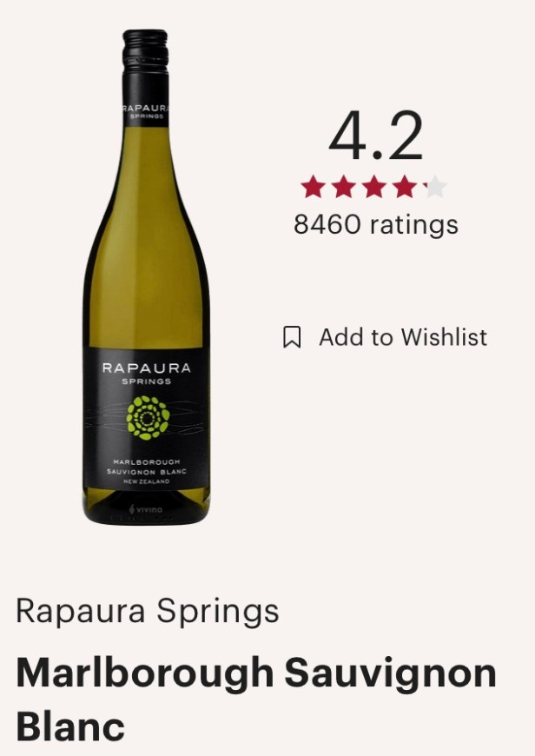Click the Rapaura Springs text on front label
Viewport: 535px width, 756px height.
pyautogui.click(x=147, y=374)
